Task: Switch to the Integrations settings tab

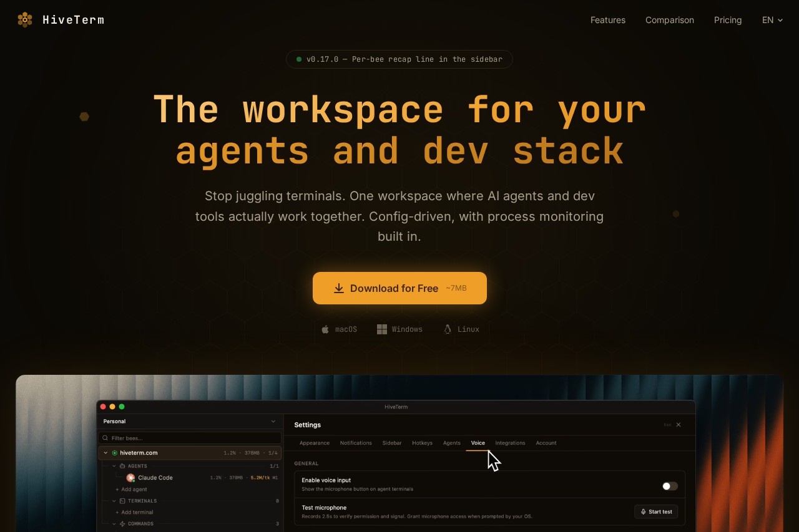Action: (x=510, y=443)
